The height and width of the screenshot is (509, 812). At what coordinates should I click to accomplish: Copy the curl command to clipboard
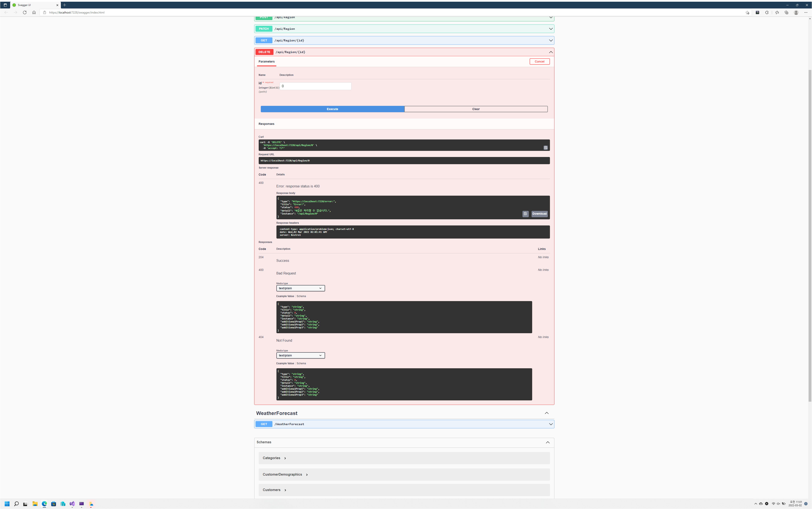tap(545, 148)
